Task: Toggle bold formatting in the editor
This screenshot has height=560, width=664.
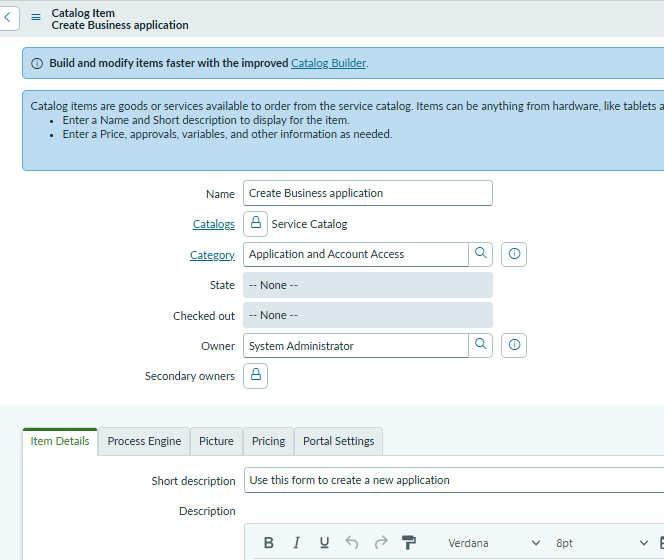Action: click(269, 543)
